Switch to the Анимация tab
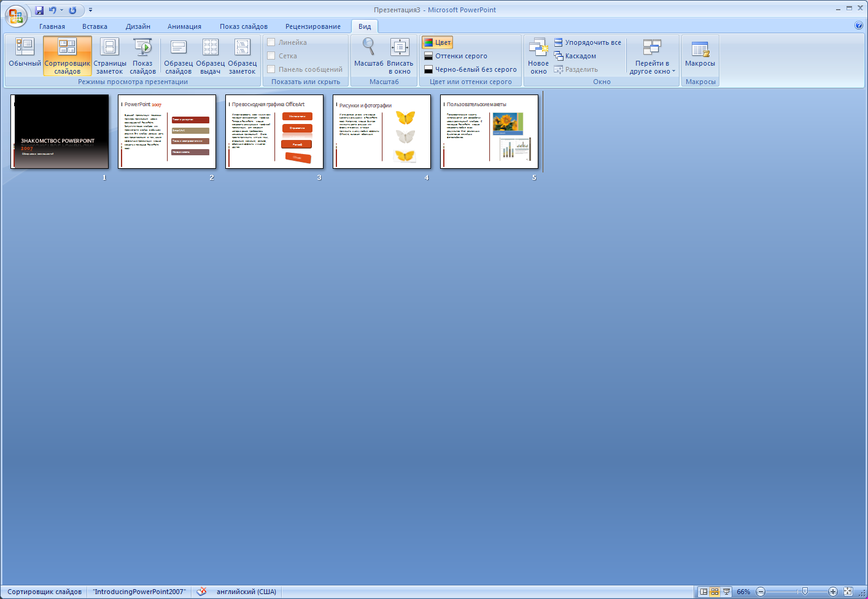 click(x=184, y=26)
